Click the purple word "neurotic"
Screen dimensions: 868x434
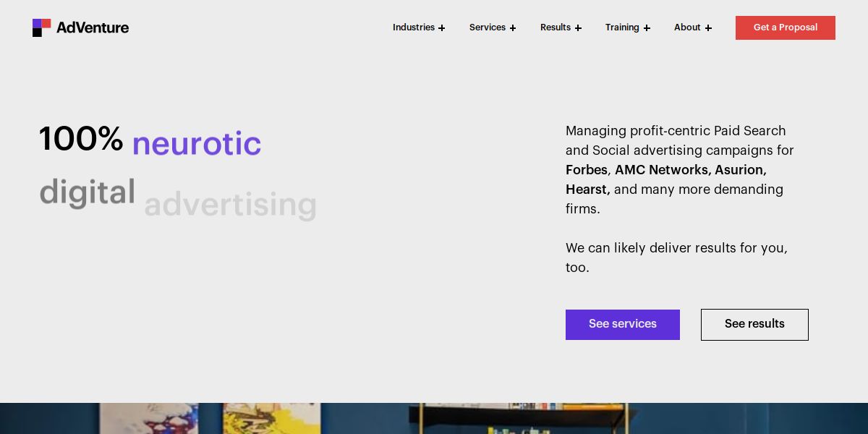tap(197, 143)
